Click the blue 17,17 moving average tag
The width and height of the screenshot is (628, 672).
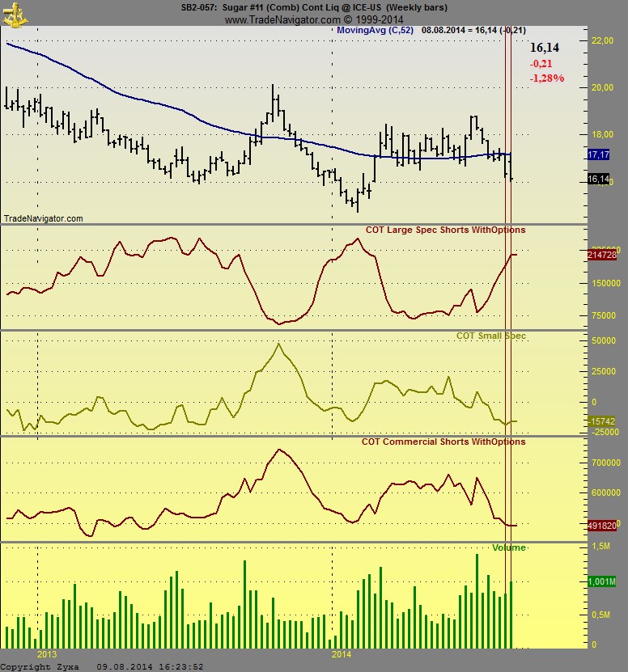598,154
